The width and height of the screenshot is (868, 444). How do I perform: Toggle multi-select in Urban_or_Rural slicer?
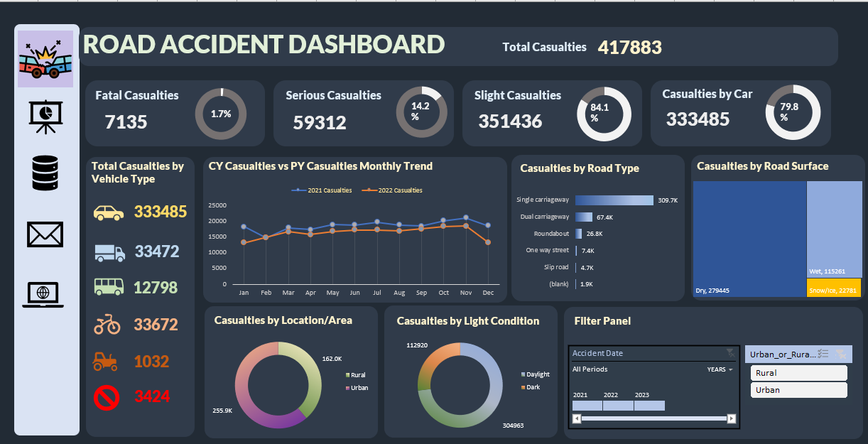pos(824,353)
